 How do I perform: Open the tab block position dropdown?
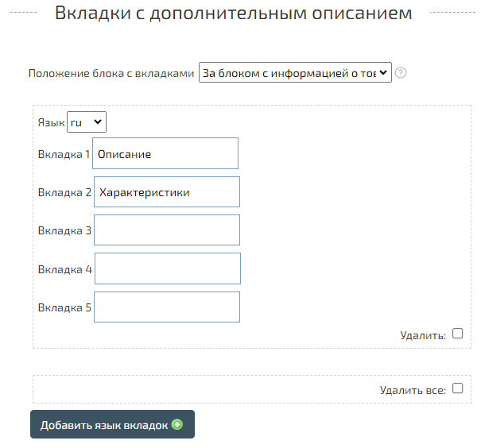(295, 73)
